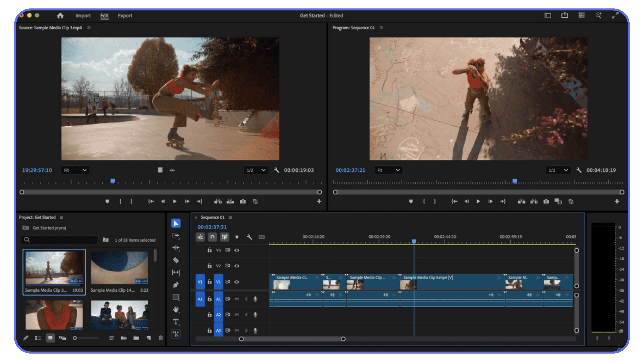Image resolution: width=644 pixels, height=362 pixels.
Task: Hide the V1 track using its eye icon
Action: point(237,282)
